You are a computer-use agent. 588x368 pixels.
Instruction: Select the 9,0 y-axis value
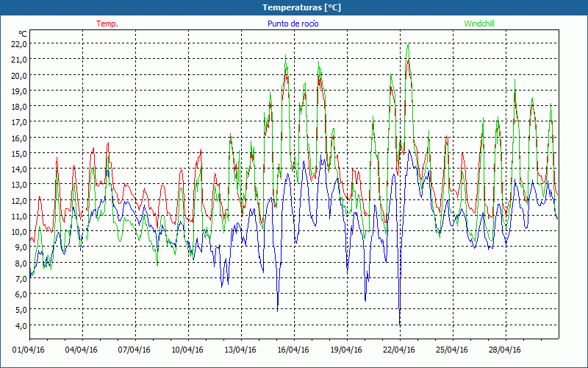point(21,247)
